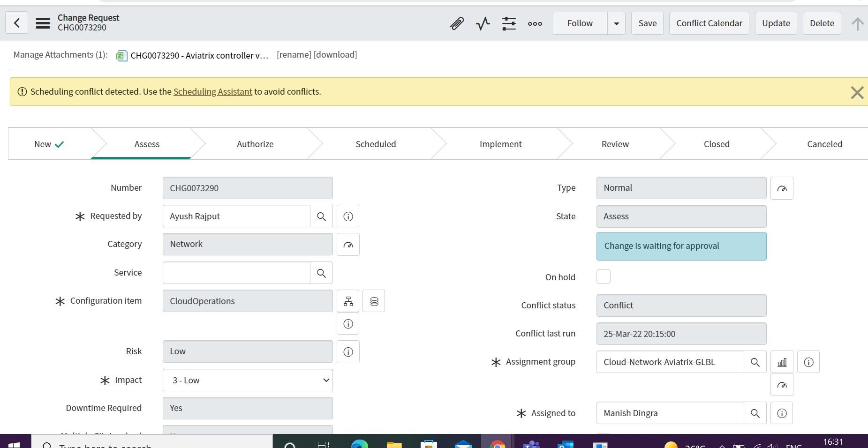Open the personalize form settings icon
The height and width of the screenshot is (448, 868).
pos(509,23)
